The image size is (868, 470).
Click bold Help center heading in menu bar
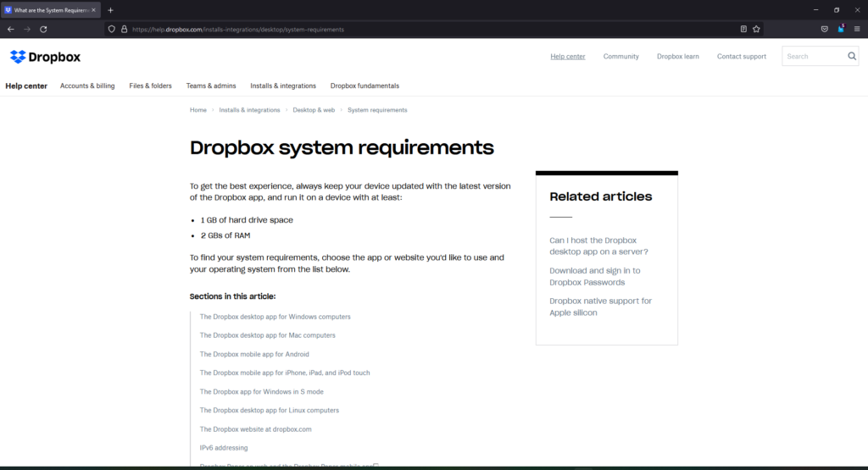(x=26, y=86)
